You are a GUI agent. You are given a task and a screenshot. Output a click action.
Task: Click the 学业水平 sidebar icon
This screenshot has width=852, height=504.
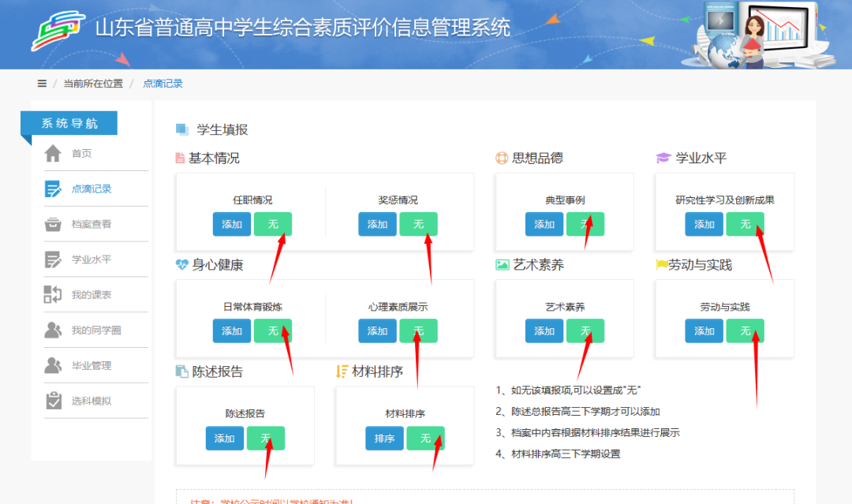tap(54, 259)
